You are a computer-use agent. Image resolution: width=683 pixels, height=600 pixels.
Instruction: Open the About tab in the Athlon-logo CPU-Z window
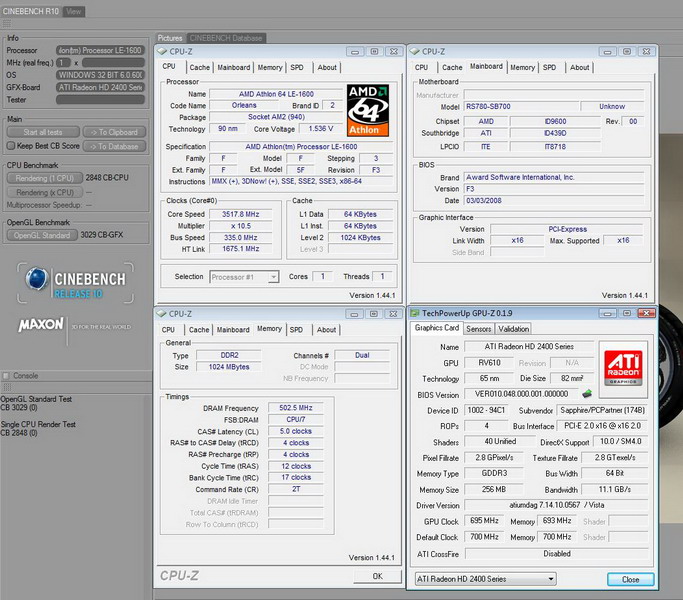coord(327,68)
